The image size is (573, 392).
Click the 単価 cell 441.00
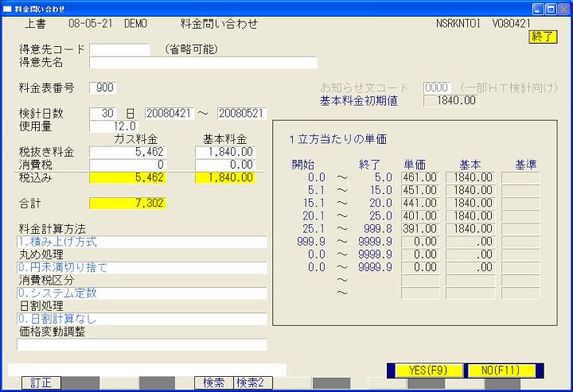pyautogui.click(x=420, y=204)
